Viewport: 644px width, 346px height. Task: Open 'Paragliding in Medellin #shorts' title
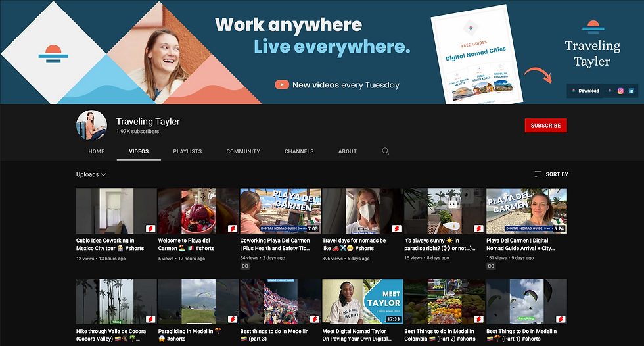click(x=190, y=335)
